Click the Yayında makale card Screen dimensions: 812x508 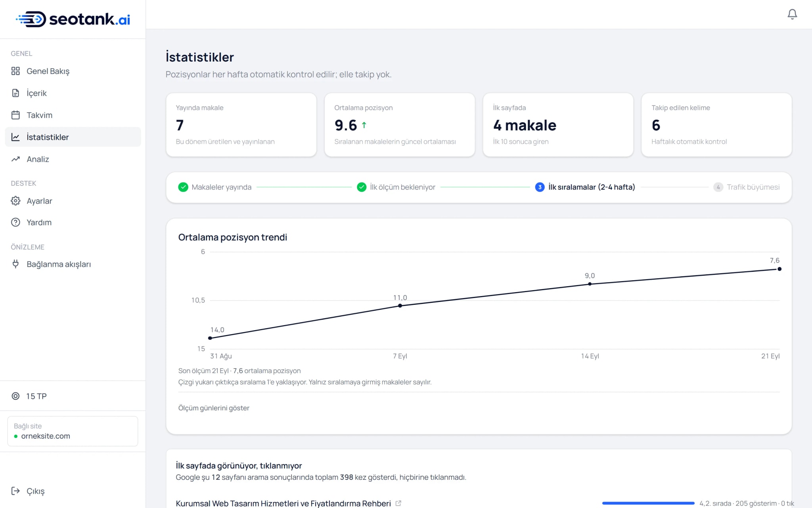pos(241,125)
